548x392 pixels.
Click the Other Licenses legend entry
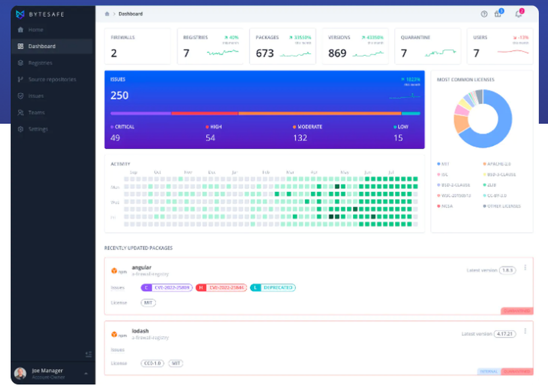click(501, 206)
